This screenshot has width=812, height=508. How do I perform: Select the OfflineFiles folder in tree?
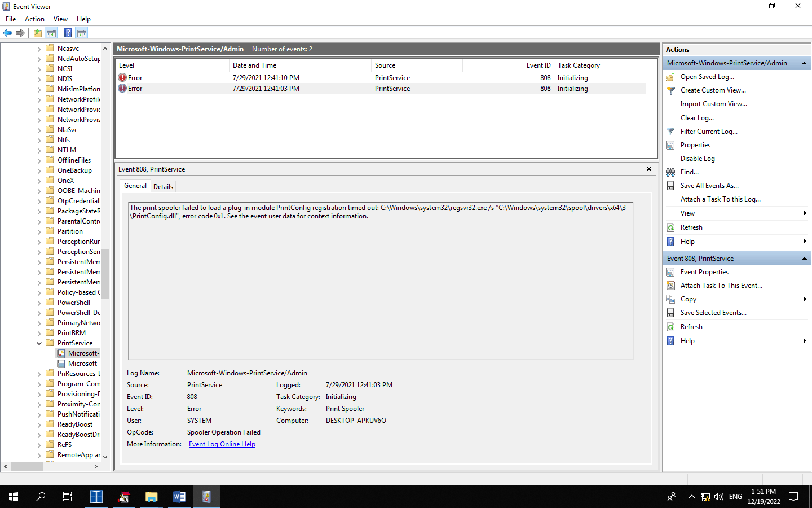[x=74, y=160]
